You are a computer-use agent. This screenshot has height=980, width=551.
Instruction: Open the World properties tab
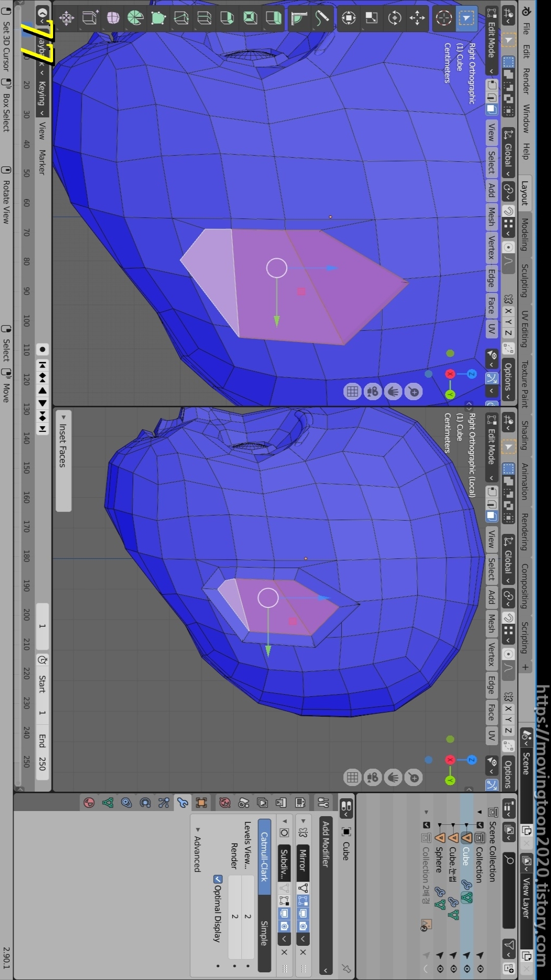[225, 802]
